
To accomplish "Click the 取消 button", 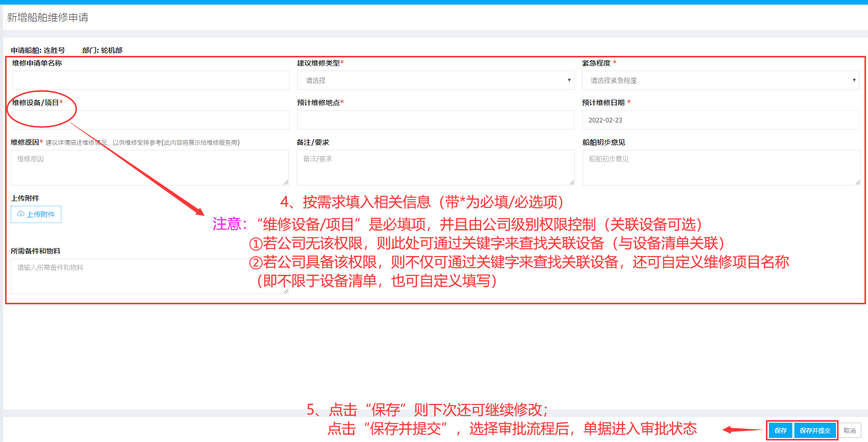I will [x=850, y=430].
